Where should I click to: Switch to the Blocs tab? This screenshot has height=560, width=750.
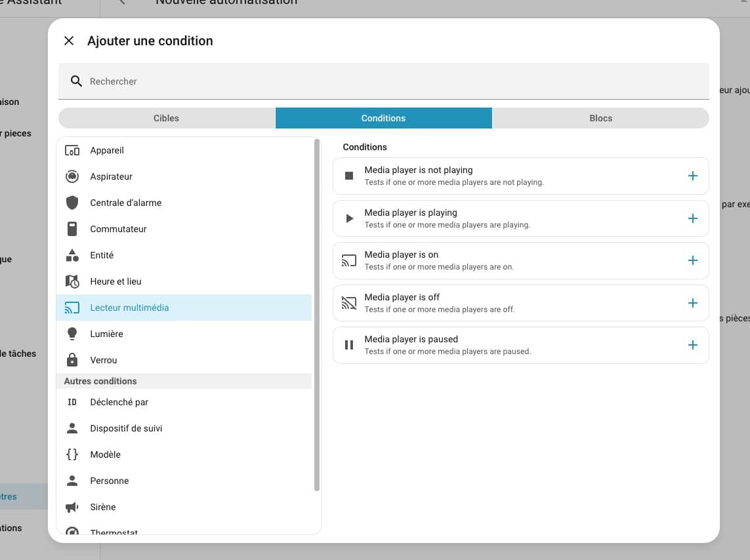coord(600,118)
